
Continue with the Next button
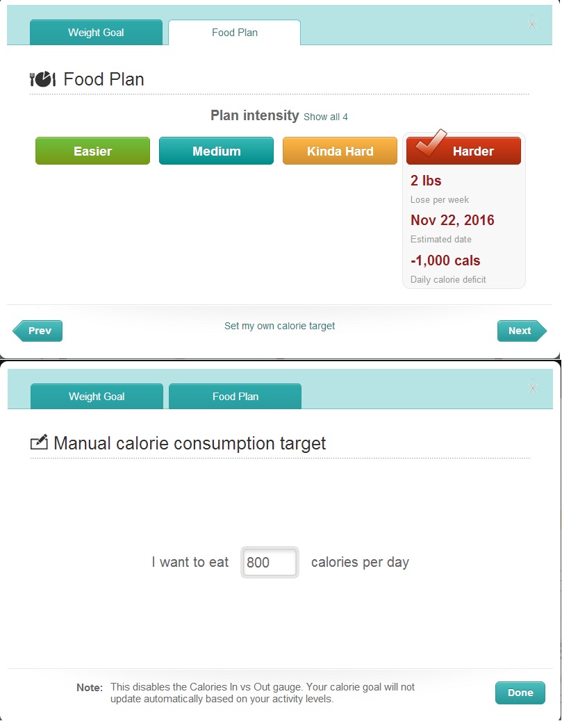522,331
